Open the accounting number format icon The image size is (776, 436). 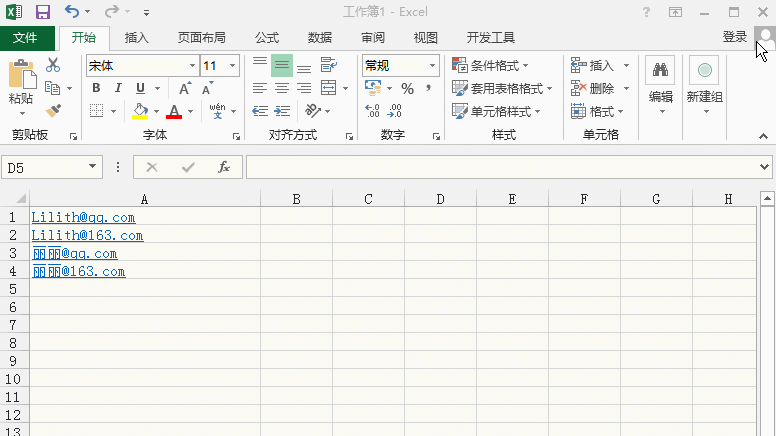(x=373, y=88)
